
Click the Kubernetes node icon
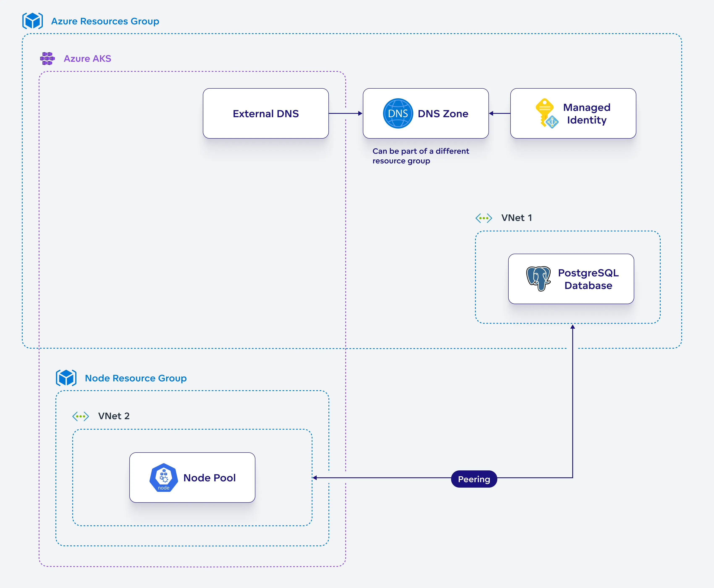pyautogui.click(x=164, y=478)
